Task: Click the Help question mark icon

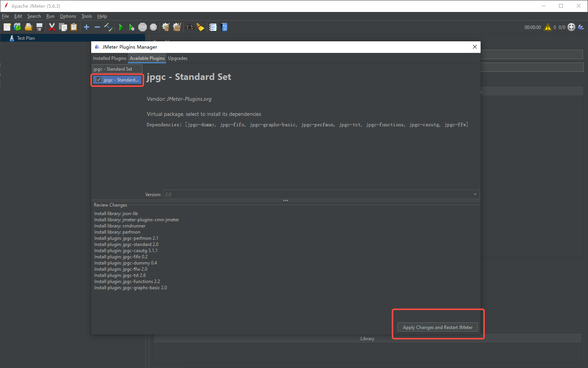Action: pos(224,27)
